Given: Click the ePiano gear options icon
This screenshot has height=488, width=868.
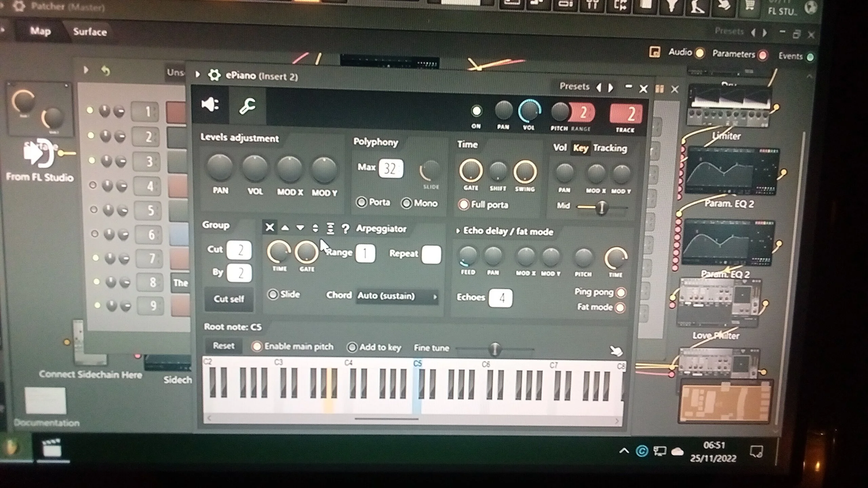Looking at the screenshot, I should 214,75.
